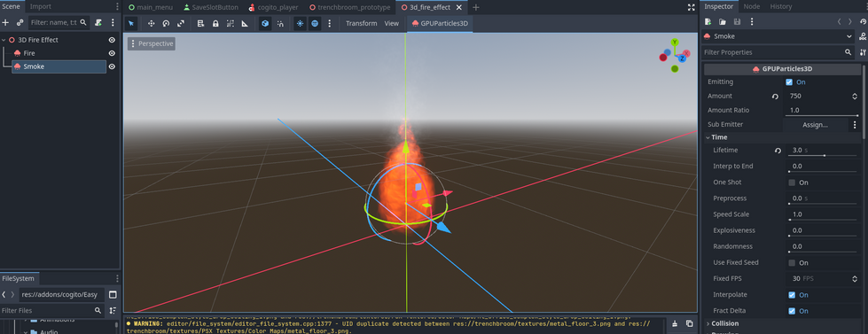Close the 3d_fire_effect scene tab
This screenshot has width=868, height=334.
pos(458,7)
